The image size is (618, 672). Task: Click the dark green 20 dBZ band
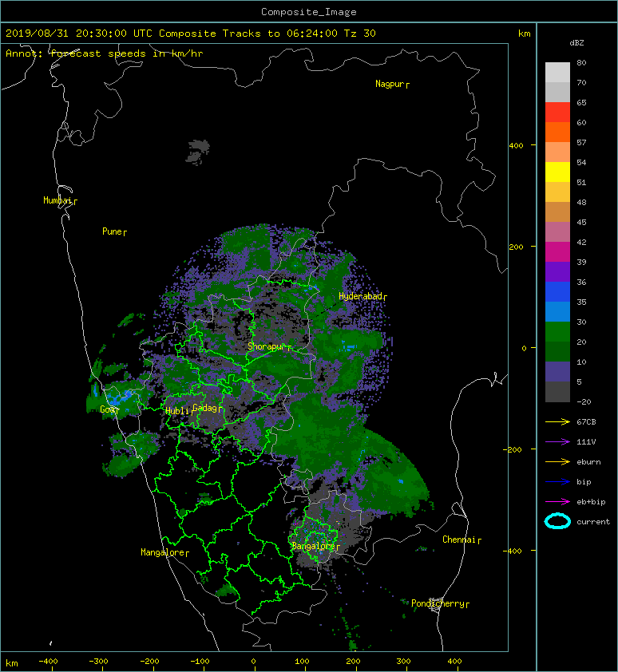coord(557,351)
